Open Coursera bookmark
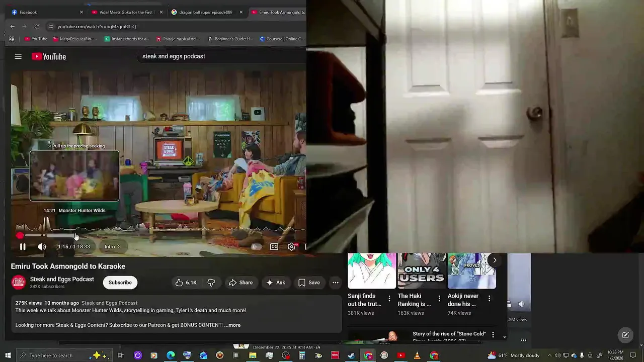Viewport: 644px width, 362px height. click(x=282, y=39)
